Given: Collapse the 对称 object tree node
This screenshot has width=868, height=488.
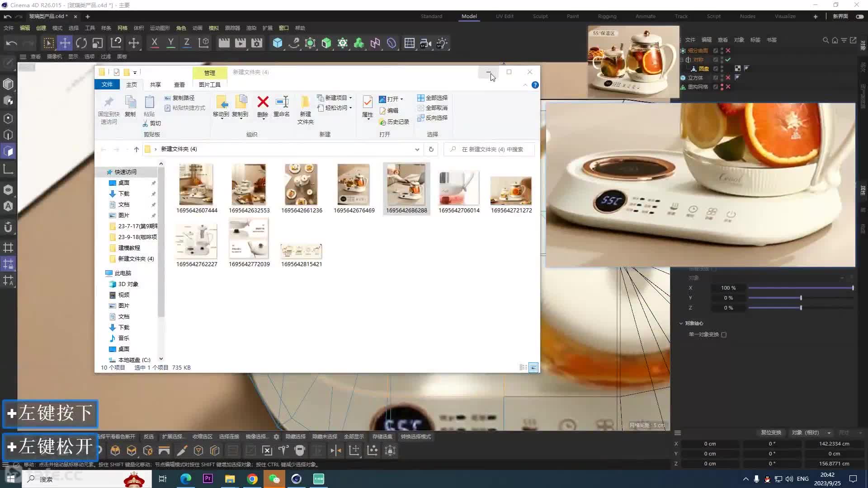Looking at the screenshot, I should tap(682, 60).
